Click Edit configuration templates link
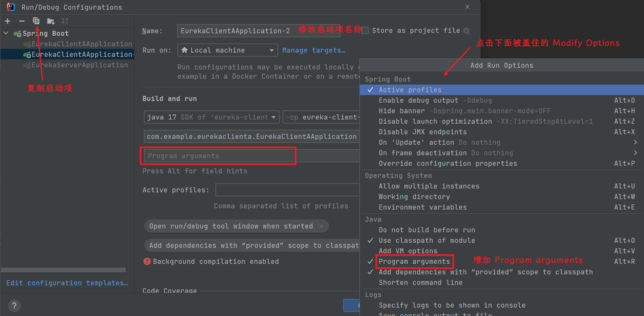 (67, 283)
